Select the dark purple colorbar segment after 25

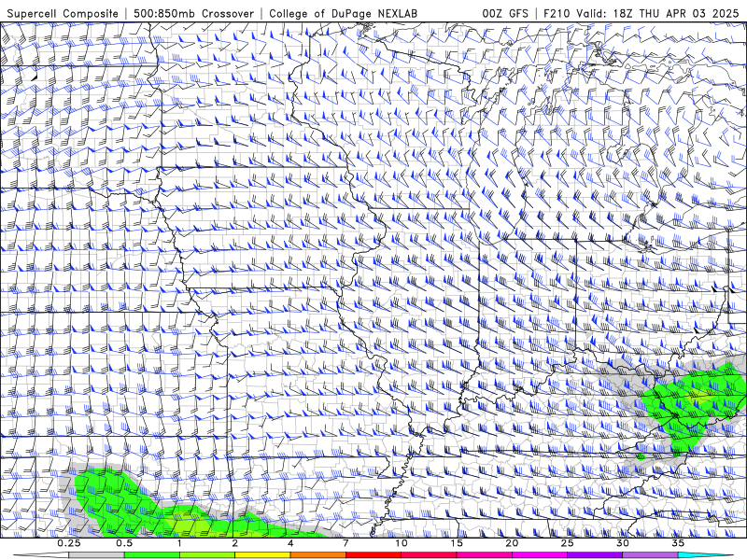(x=595, y=555)
